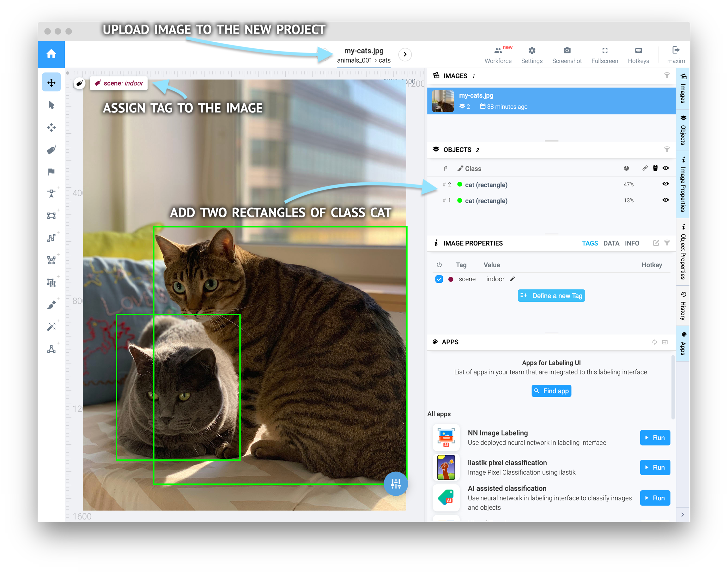
Task: Go to next image arrow
Action: [405, 54]
